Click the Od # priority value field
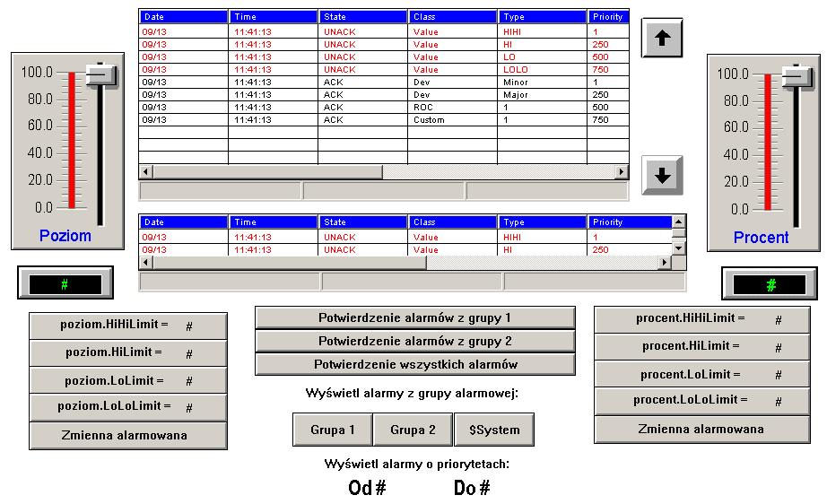Screen dimensions: 827x504 click(367, 488)
